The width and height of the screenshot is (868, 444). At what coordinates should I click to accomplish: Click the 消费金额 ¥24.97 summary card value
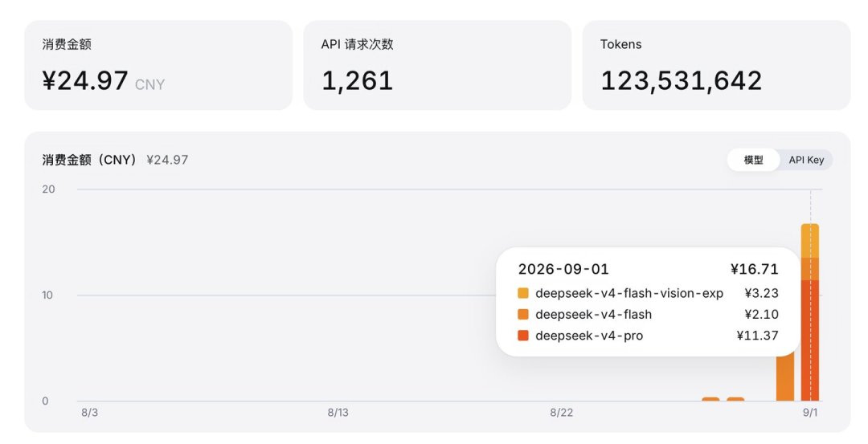[84, 81]
